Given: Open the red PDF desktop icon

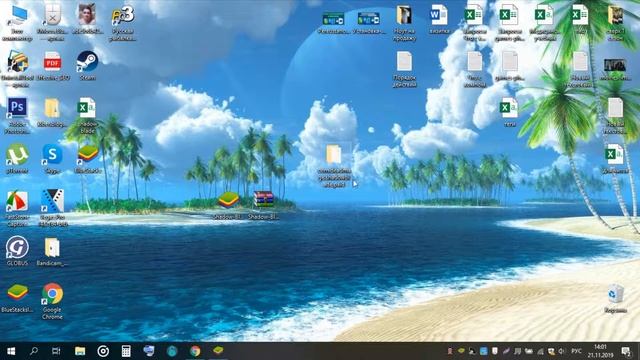Looking at the screenshot, I should pos(52,62).
